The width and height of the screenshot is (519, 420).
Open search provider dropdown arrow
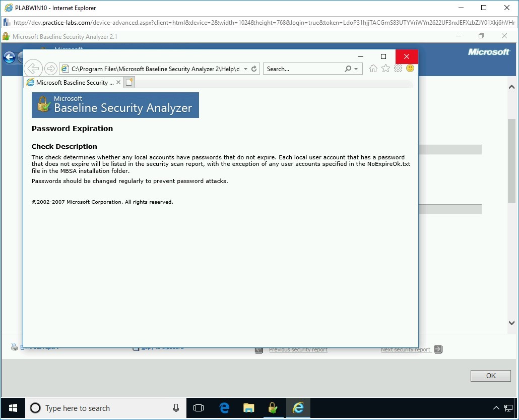coord(356,69)
